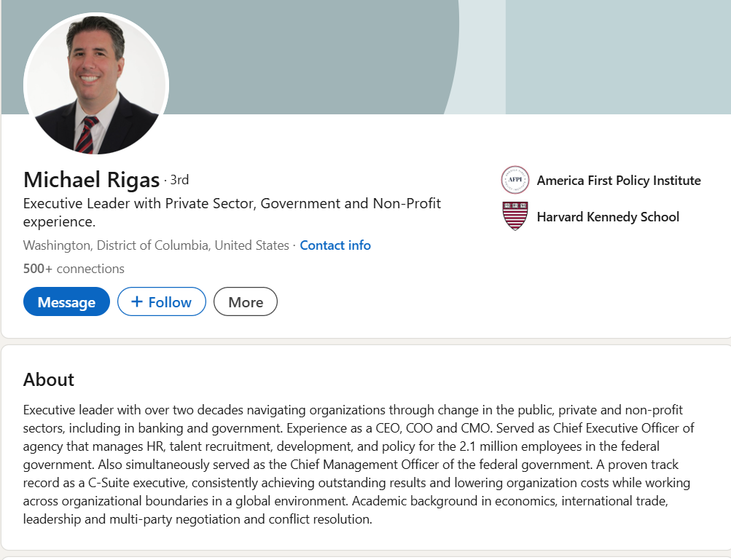This screenshot has height=560, width=731.
Task: Click the About section heading
Action: (x=49, y=379)
